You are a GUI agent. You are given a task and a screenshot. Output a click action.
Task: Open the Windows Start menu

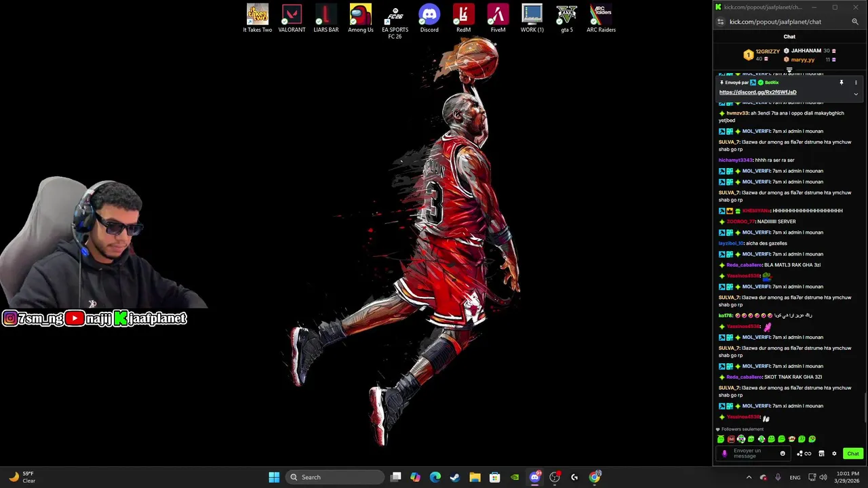click(274, 477)
